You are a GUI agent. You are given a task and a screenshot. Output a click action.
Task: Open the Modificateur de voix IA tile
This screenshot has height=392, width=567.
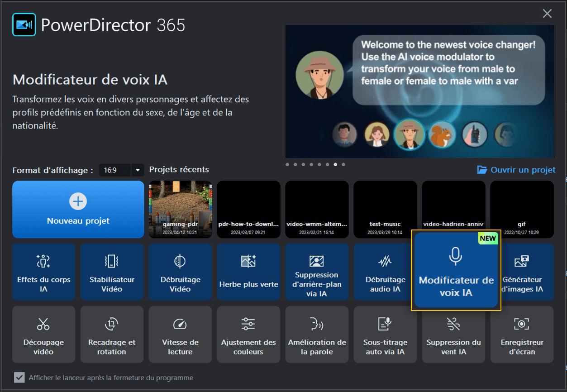[x=456, y=270]
